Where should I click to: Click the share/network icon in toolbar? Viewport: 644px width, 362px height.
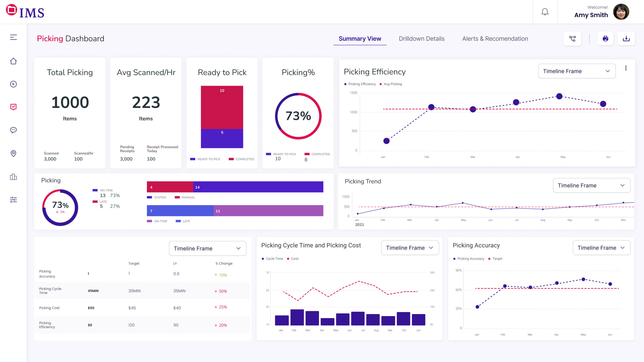[x=572, y=38]
